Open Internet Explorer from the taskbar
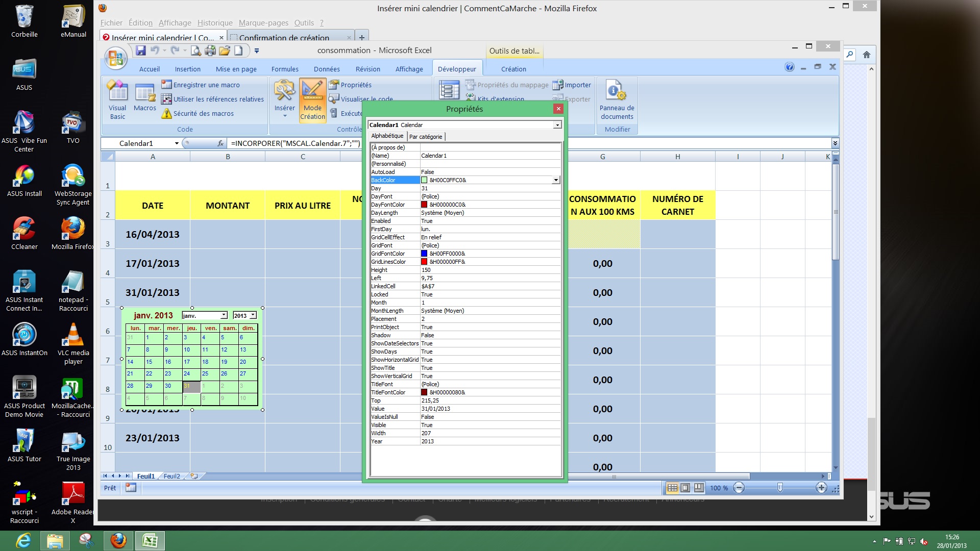This screenshot has height=551, width=980. 23,540
